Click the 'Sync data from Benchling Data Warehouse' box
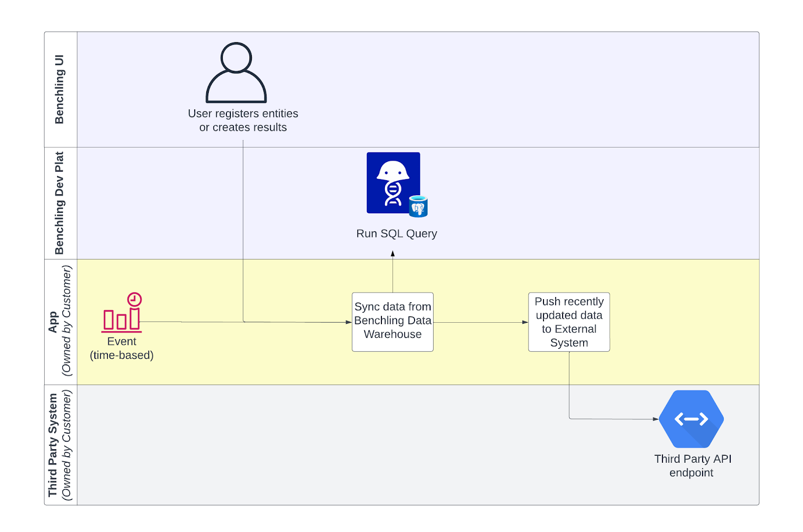The image size is (803, 532). (392, 322)
